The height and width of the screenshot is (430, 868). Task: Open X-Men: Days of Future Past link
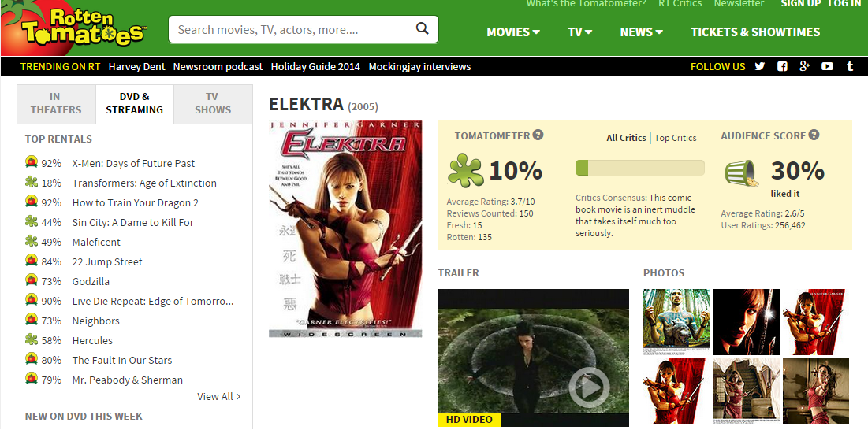133,163
